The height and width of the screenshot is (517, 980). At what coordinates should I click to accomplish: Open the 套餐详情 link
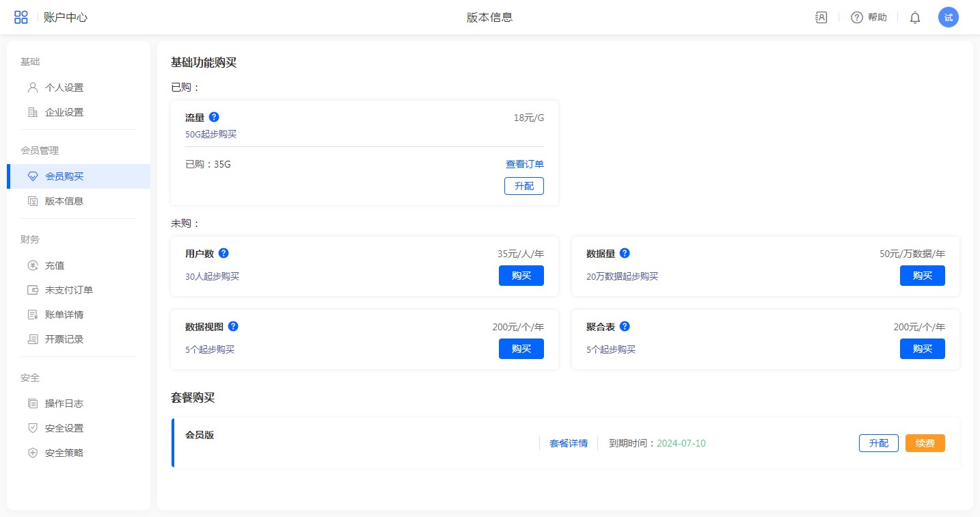coord(568,443)
